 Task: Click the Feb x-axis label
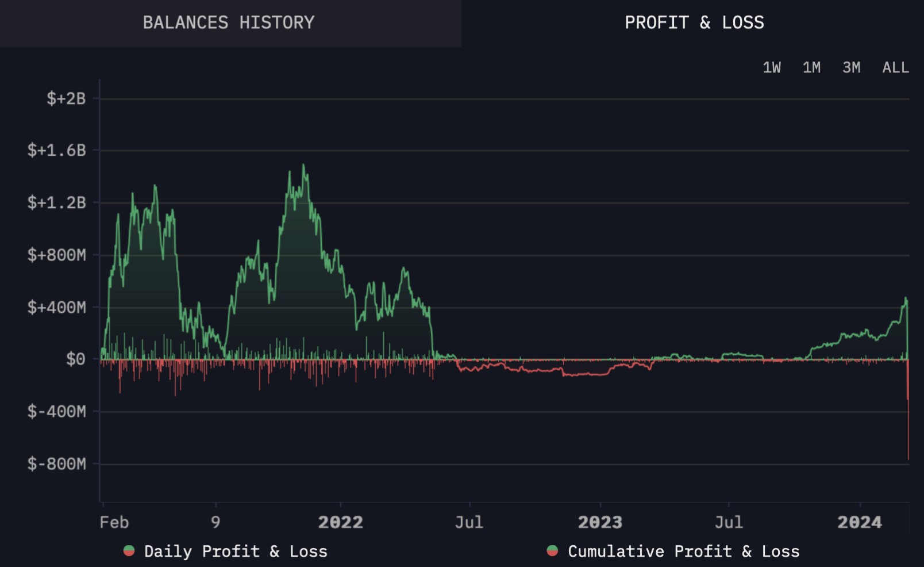click(114, 522)
